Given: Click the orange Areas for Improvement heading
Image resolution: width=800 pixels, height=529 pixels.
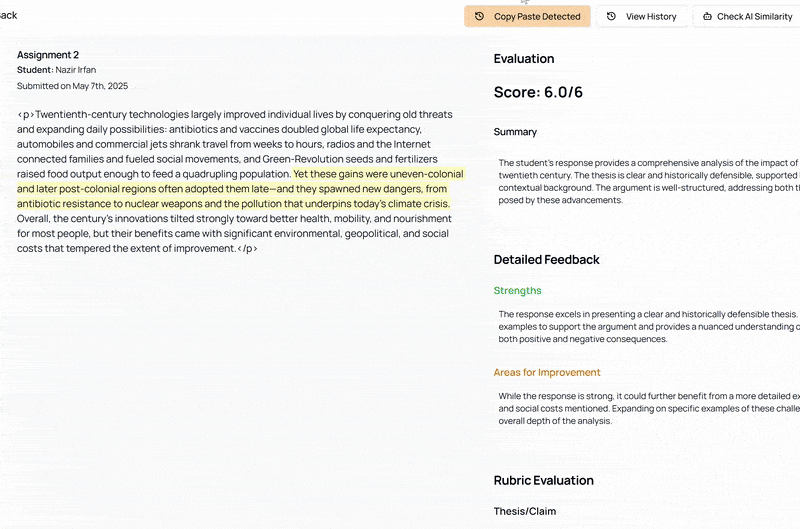Looking at the screenshot, I should (547, 373).
